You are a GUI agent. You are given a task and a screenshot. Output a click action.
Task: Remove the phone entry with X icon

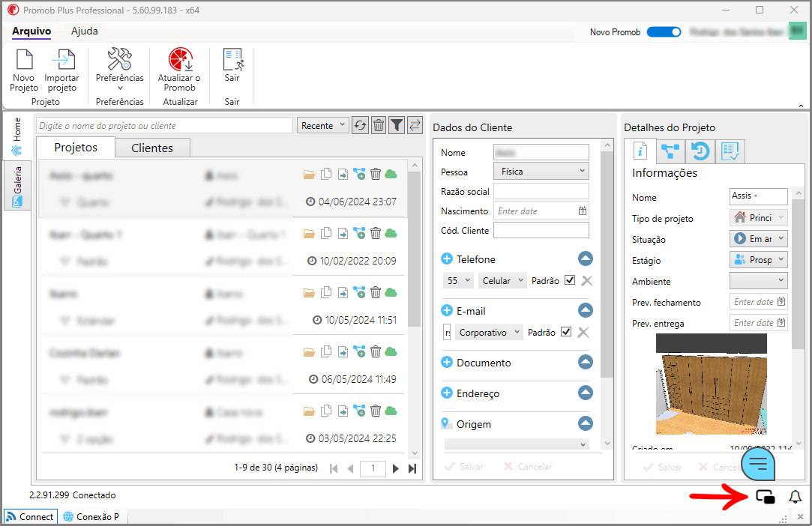click(x=587, y=280)
